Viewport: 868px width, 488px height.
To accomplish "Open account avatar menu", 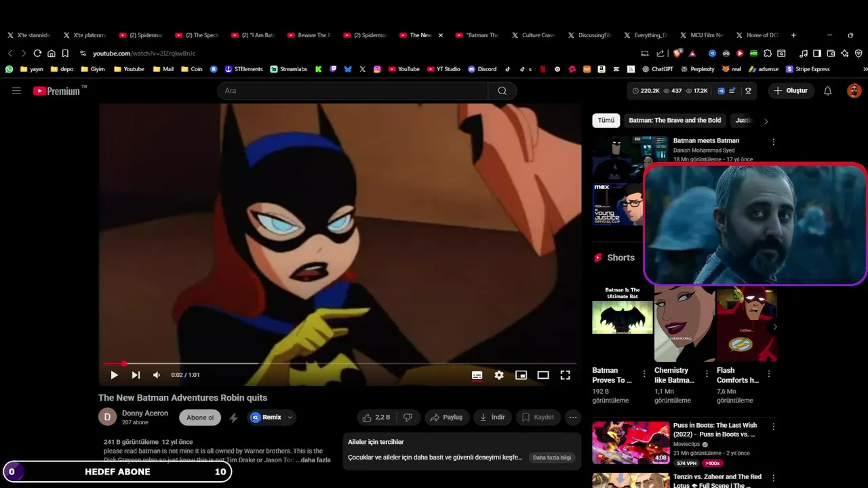I will (x=854, y=91).
